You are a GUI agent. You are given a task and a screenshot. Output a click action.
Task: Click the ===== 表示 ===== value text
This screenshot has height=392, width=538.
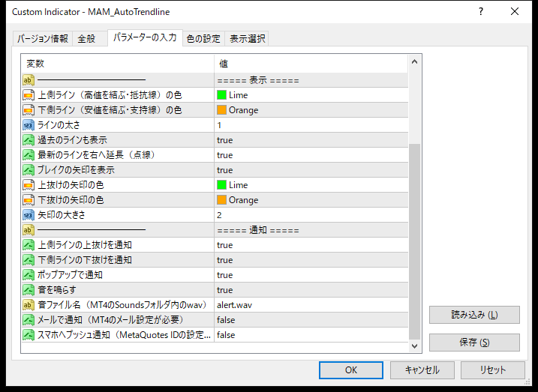click(x=258, y=80)
